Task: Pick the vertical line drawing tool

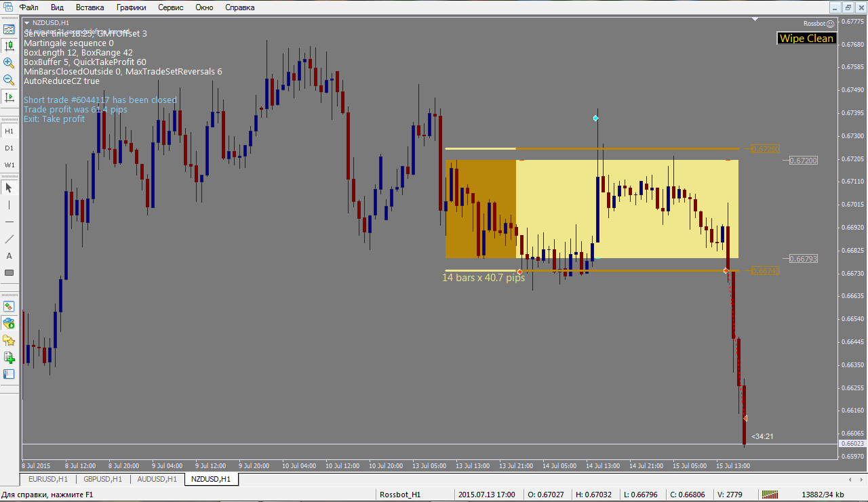Action: 9,205
